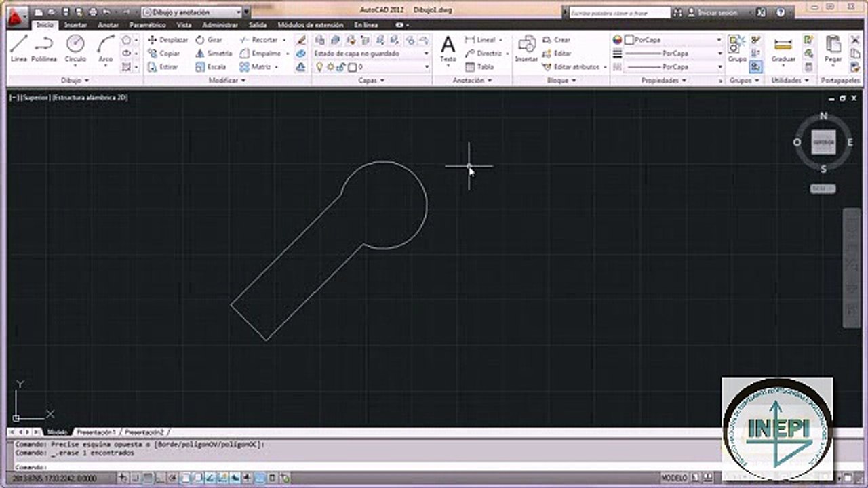Activate the Simetría (mirror) tool

click(x=214, y=54)
